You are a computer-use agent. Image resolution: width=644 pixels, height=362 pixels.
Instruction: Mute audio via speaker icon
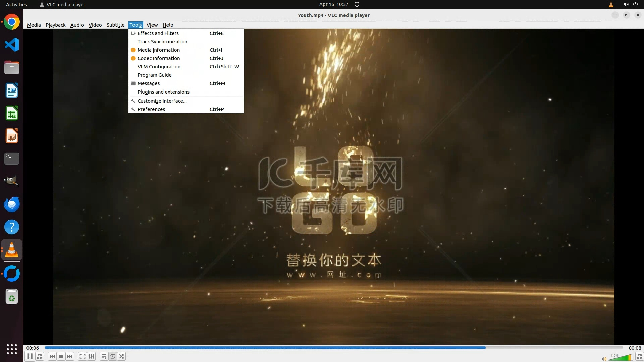[604, 359]
